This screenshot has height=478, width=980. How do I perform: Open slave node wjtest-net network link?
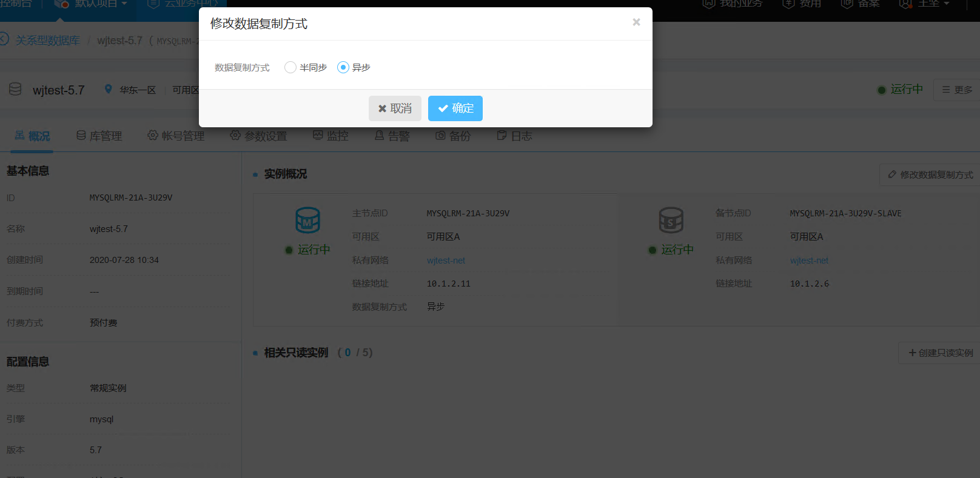pos(809,261)
